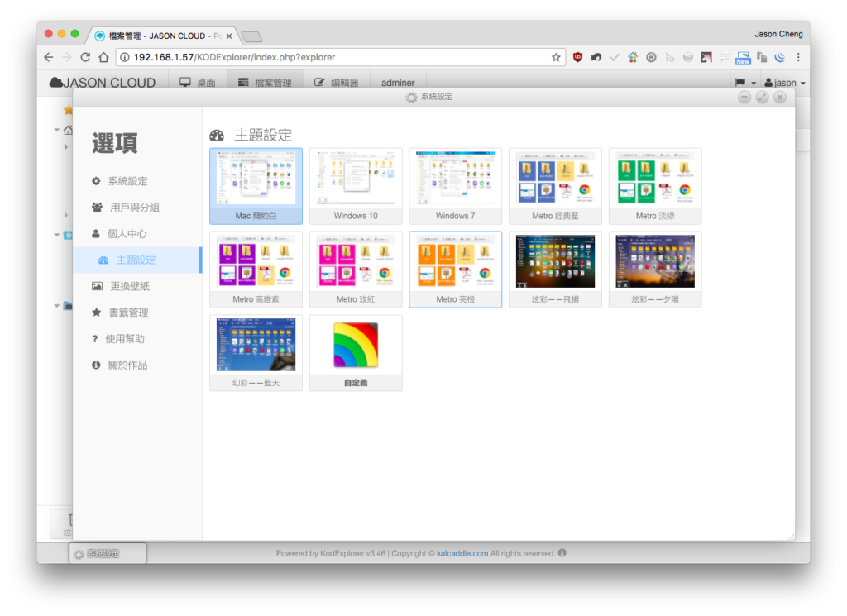Open 使用幫助 help page
The width and height of the screenshot is (847, 616).
(x=137, y=339)
